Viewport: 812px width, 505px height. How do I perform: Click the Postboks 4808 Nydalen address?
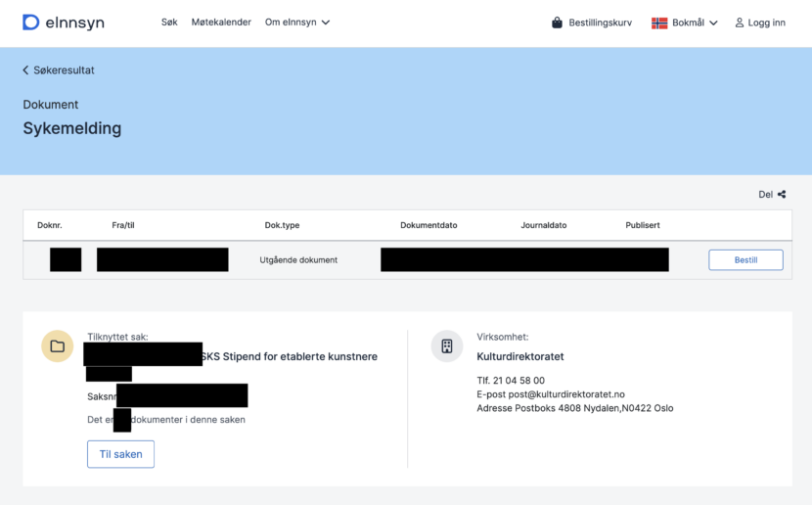pyautogui.click(x=575, y=408)
